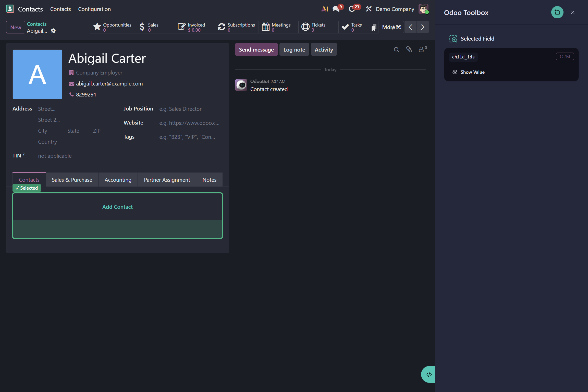Viewport: 588px width, 392px height.
Task: Click the field selector icon in Odoo Toolbox
Action: tap(454, 39)
